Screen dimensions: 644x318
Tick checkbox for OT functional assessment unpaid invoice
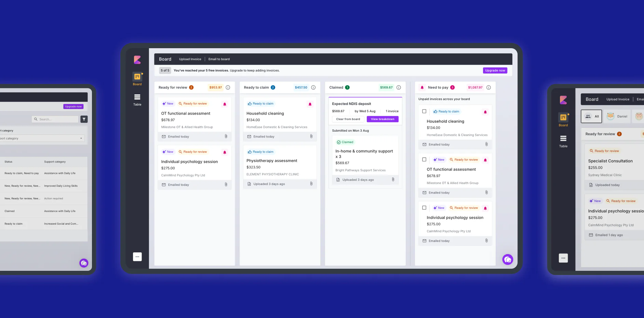(424, 160)
